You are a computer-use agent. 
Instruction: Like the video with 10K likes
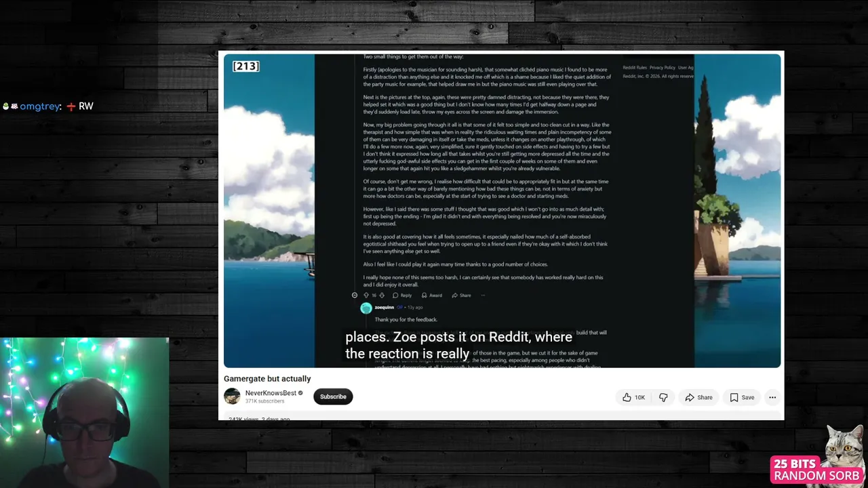pos(634,397)
